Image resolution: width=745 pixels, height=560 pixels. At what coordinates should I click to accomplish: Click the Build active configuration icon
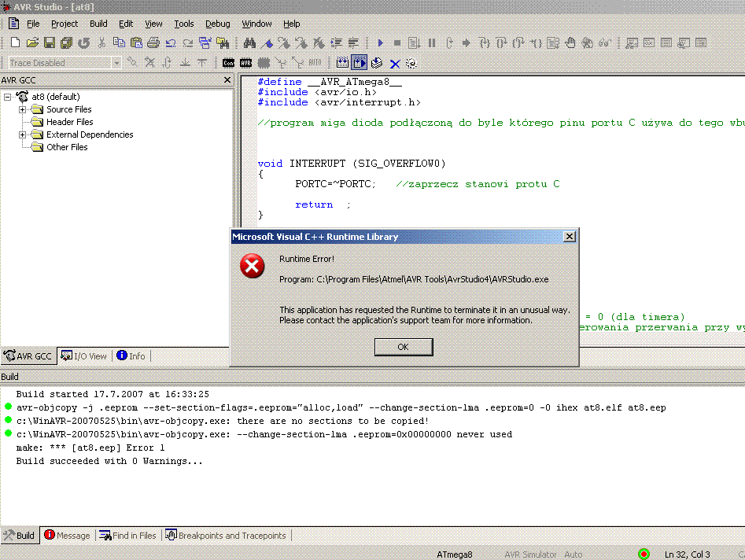[342, 63]
